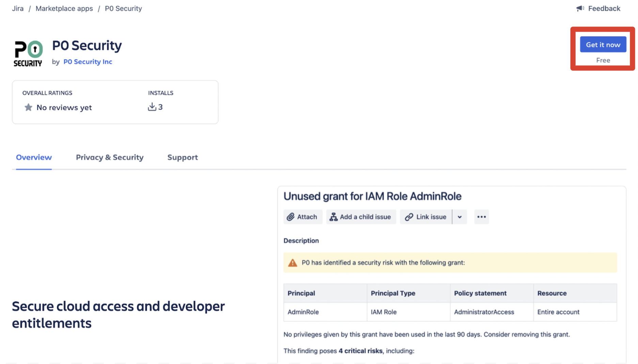Image resolution: width=638 pixels, height=364 pixels.
Task: Click the Link issue button
Action: coord(426,217)
